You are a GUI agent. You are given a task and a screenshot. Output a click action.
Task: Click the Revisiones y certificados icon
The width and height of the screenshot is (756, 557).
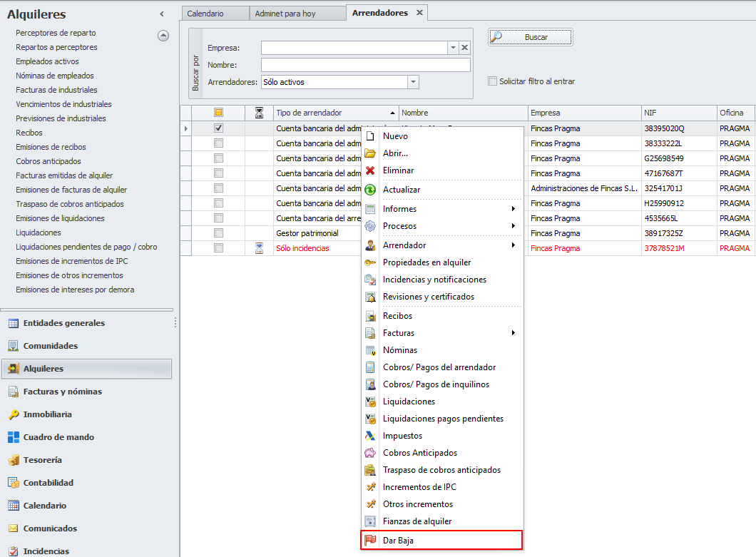click(x=370, y=297)
